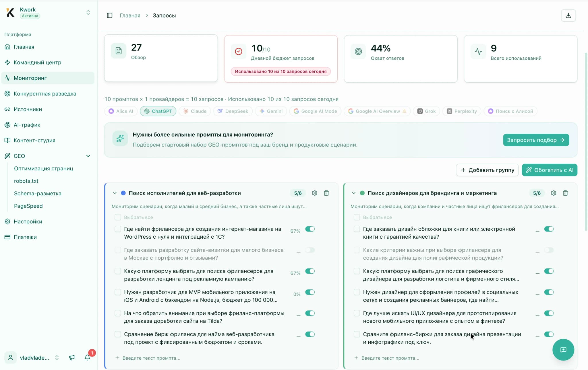588x370 pixels.
Task: Check the Выбрать все checkbox in designers group
Action: click(357, 217)
